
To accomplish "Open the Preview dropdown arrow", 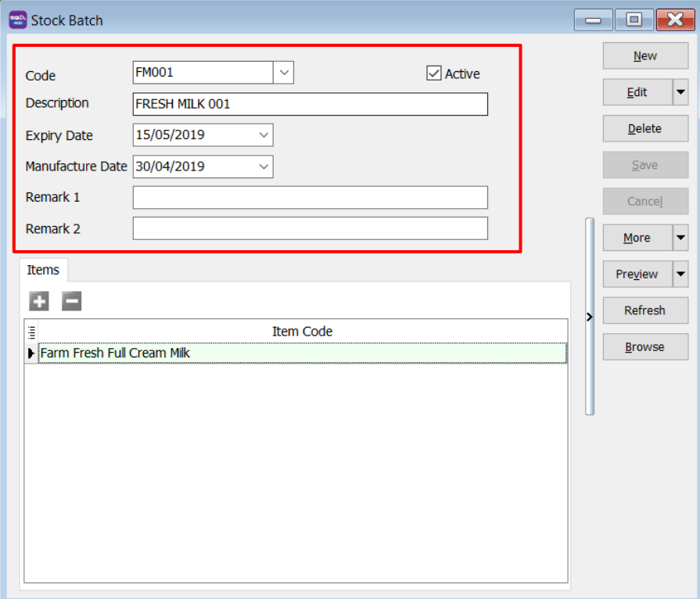I will [680, 274].
